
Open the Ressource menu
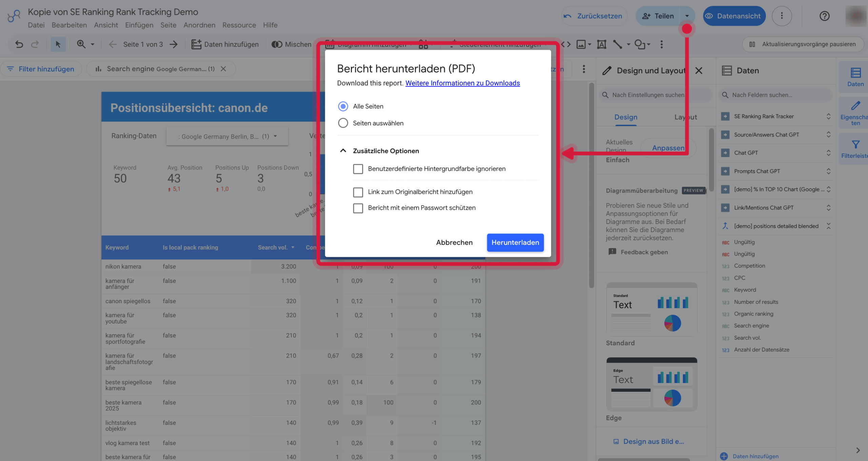point(239,25)
